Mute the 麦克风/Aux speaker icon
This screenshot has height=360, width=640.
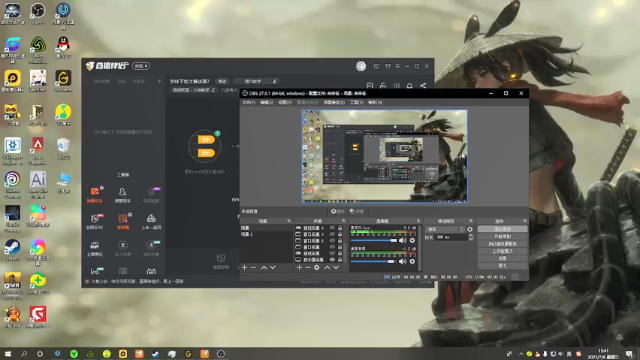(402, 240)
